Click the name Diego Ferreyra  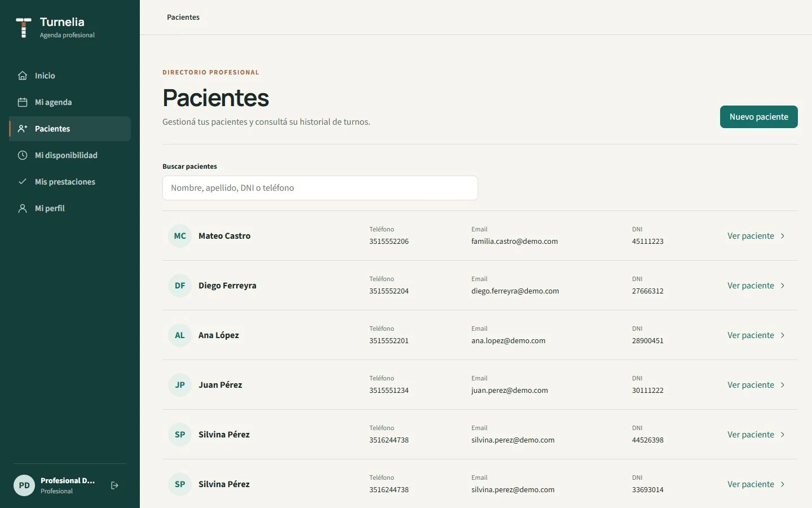[227, 286]
